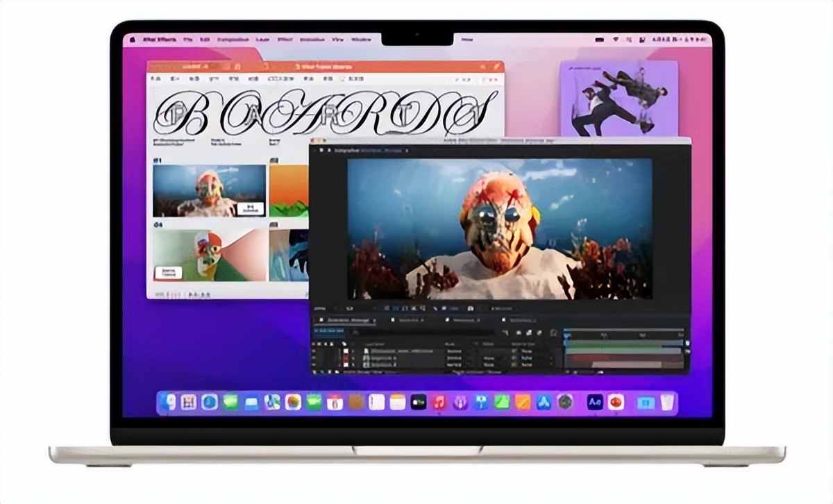This screenshot has height=504, width=833.
Task: Open the Notes app in Dock
Action: (x=397, y=402)
